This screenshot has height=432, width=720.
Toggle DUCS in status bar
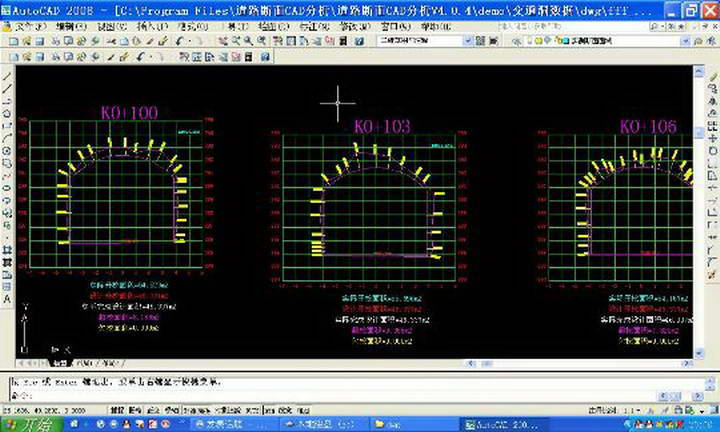click(x=252, y=410)
